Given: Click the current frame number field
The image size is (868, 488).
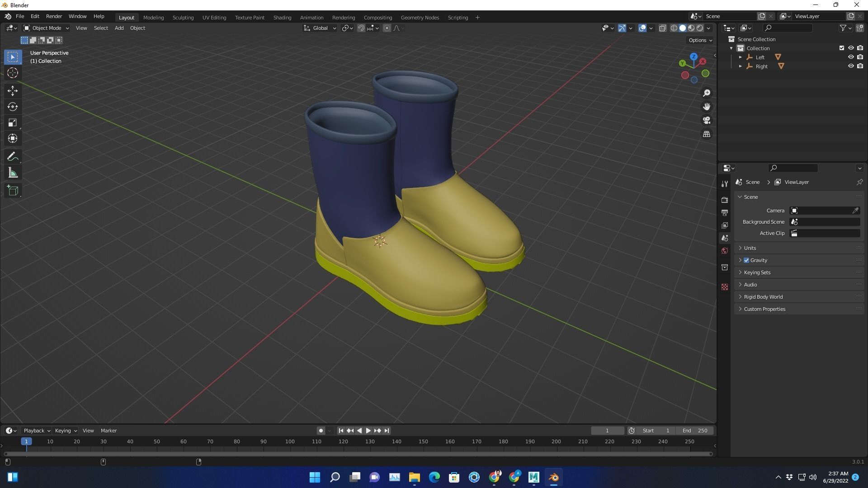Looking at the screenshot, I should click(x=607, y=431).
